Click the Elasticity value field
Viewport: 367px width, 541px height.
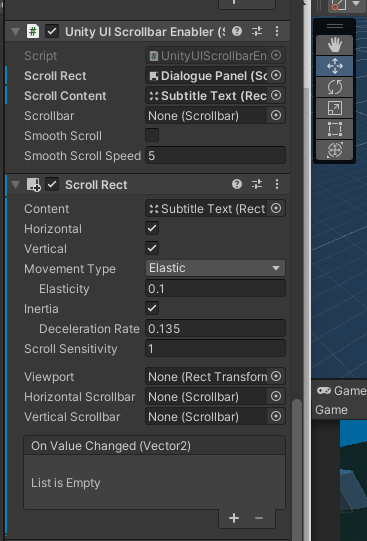[x=215, y=288]
